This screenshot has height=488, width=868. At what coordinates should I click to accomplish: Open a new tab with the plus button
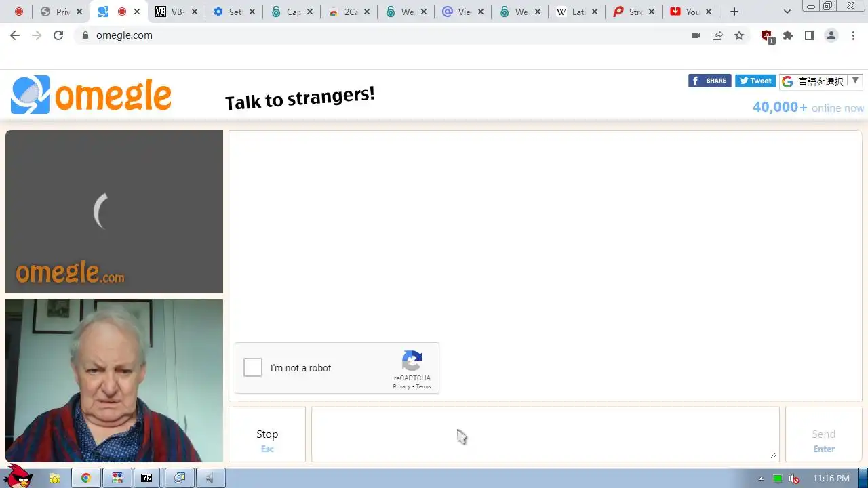734,12
